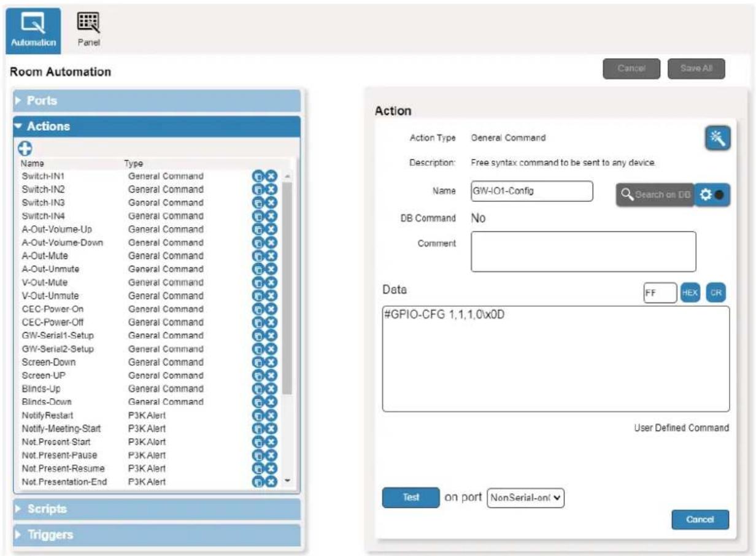Open the Automation view icon
The height and width of the screenshot is (556, 756).
pyautogui.click(x=33, y=30)
